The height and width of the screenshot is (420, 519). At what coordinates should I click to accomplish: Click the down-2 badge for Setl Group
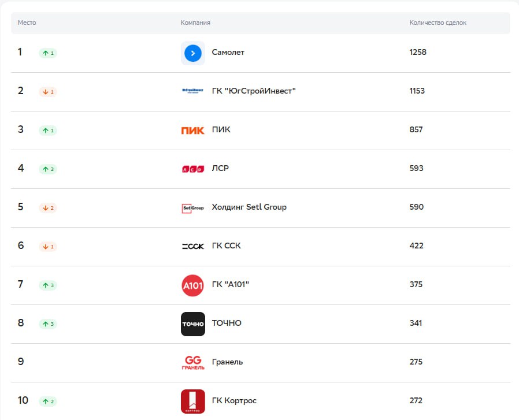48,208
